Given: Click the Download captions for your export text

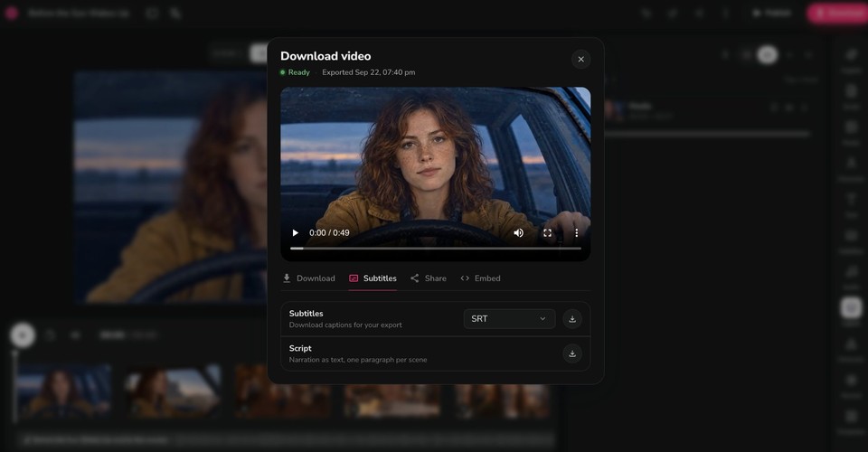Looking at the screenshot, I should tap(345, 325).
